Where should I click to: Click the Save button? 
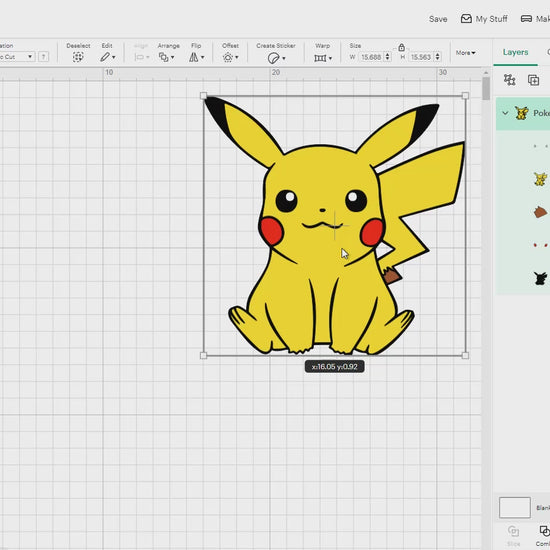438,19
